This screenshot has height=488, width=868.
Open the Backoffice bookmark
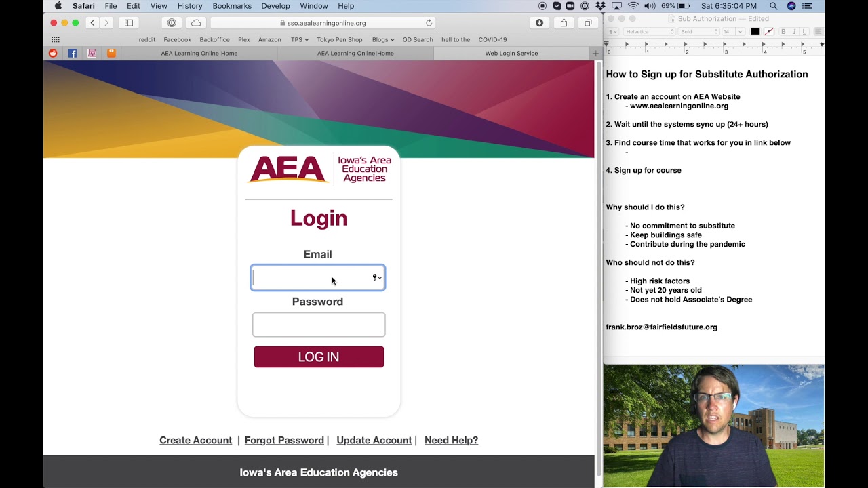coord(214,39)
